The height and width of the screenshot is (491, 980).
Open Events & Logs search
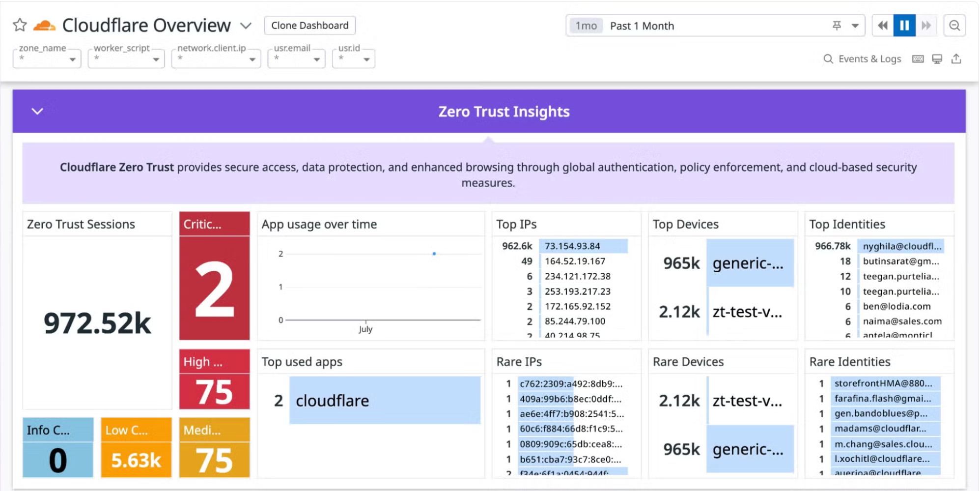862,59
